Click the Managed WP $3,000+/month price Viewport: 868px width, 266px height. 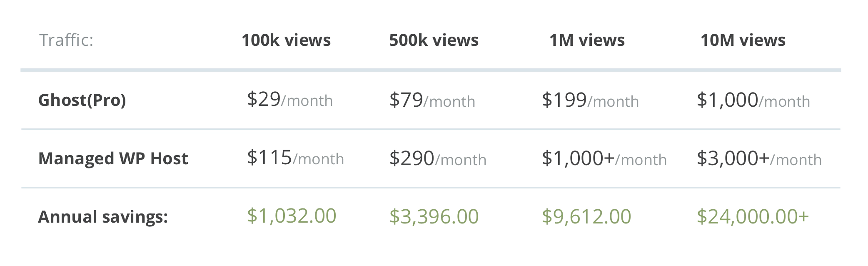[x=759, y=159]
